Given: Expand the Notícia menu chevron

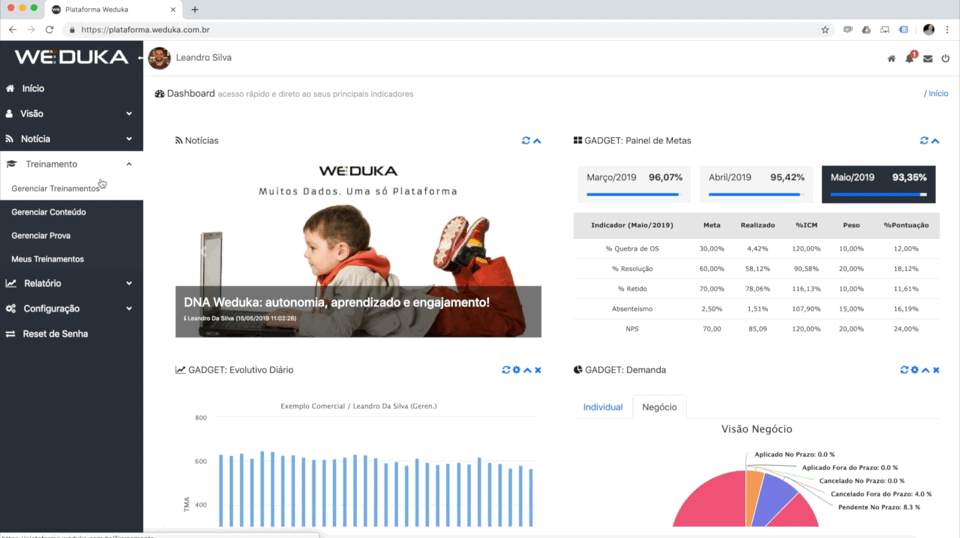Looking at the screenshot, I should point(129,139).
